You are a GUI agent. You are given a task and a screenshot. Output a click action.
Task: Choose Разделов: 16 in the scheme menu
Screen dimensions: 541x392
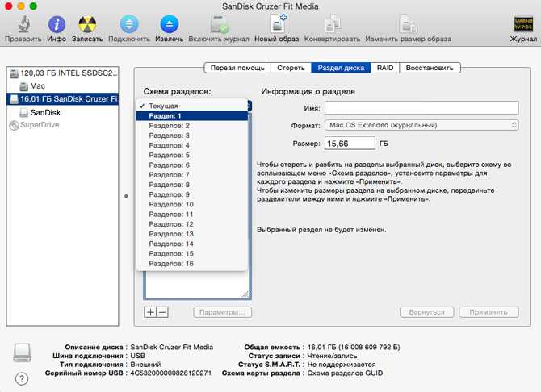point(192,264)
